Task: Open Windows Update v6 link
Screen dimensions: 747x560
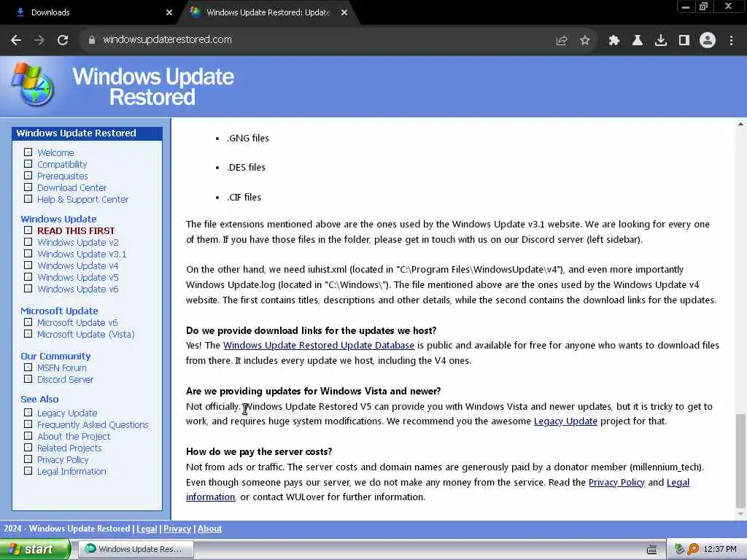Action: [78, 289]
